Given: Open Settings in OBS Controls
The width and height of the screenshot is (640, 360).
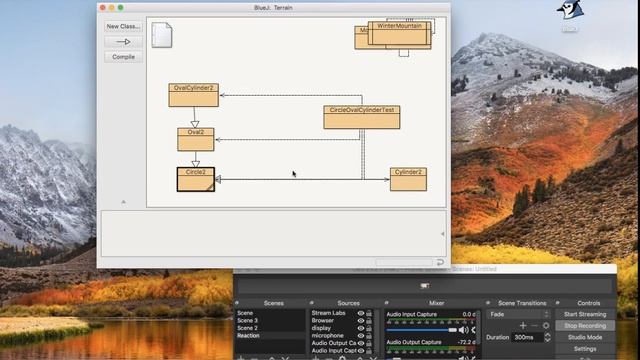Looking at the screenshot, I should point(585,349).
